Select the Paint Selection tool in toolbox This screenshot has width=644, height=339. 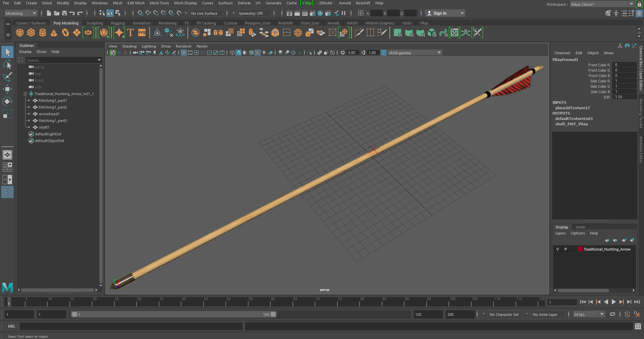click(x=7, y=77)
